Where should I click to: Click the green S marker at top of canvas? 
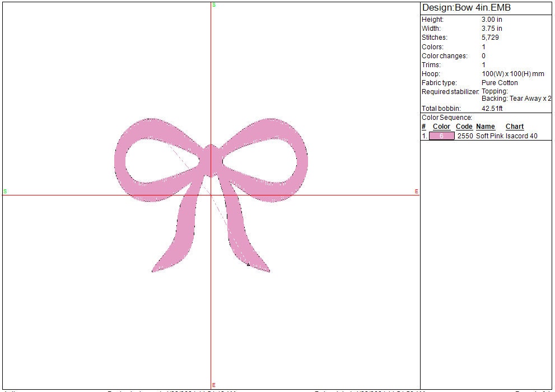[214, 4]
